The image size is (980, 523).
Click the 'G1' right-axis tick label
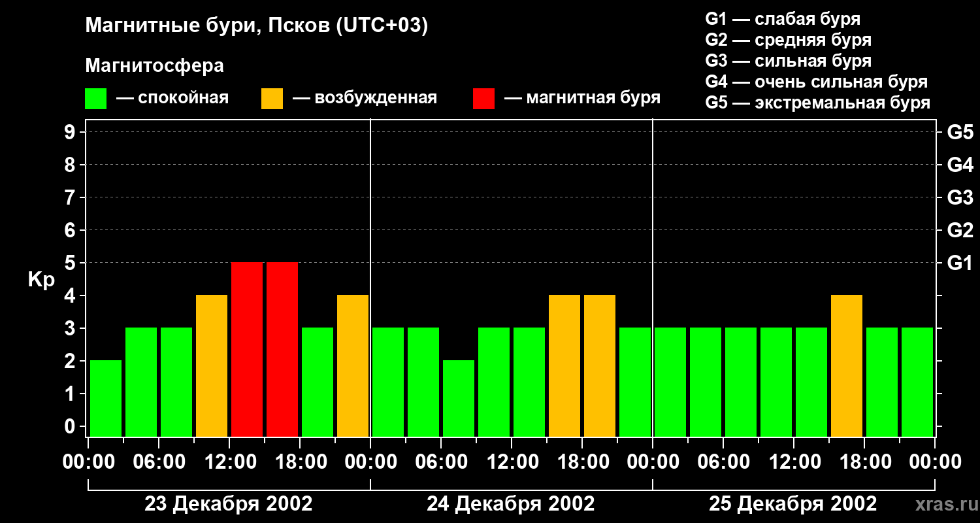click(960, 263)
